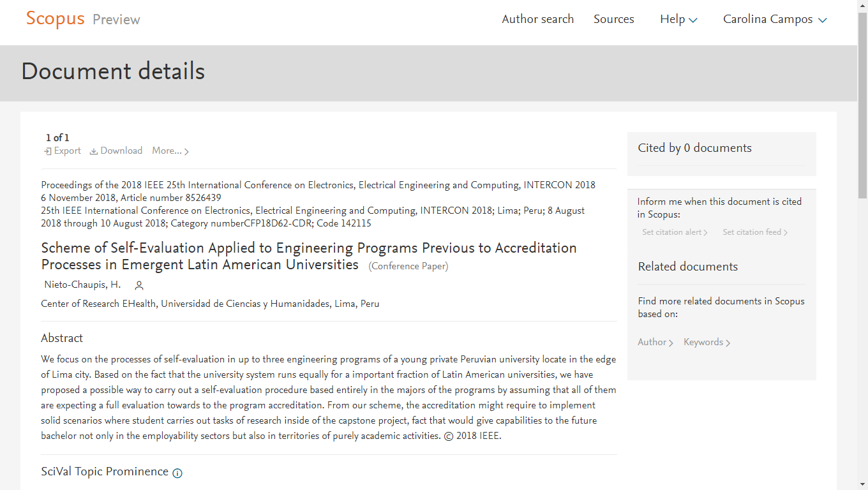The width and height of the screenshot is (868, 490).
Task: Click SciVal Topic Prominence info icon
Action: point(177,473)
